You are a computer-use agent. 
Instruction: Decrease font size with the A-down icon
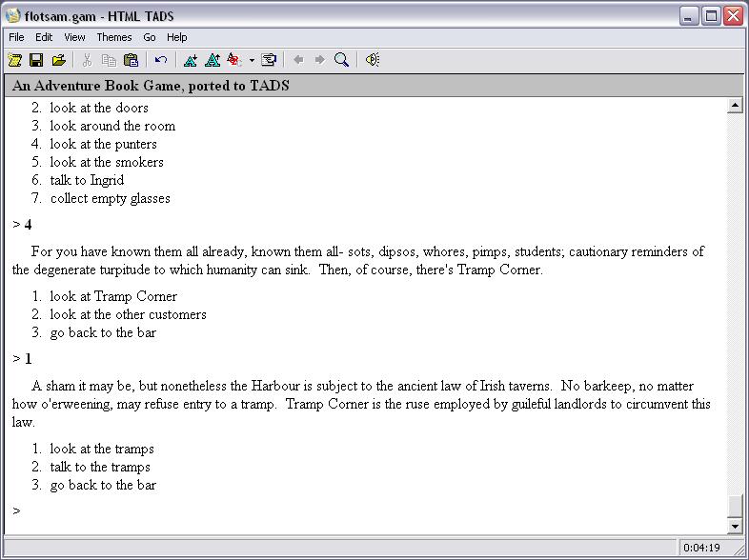(x=191, y=60)
